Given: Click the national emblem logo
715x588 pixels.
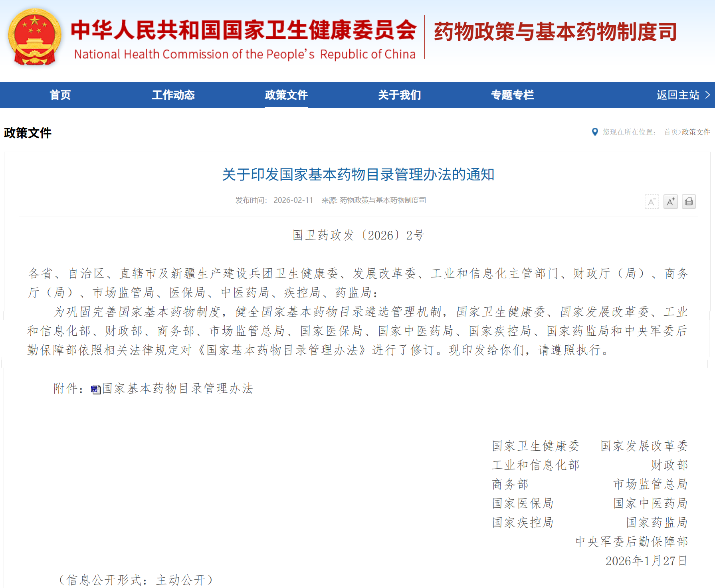Looking at the screenshot, I should click(35, 37).
